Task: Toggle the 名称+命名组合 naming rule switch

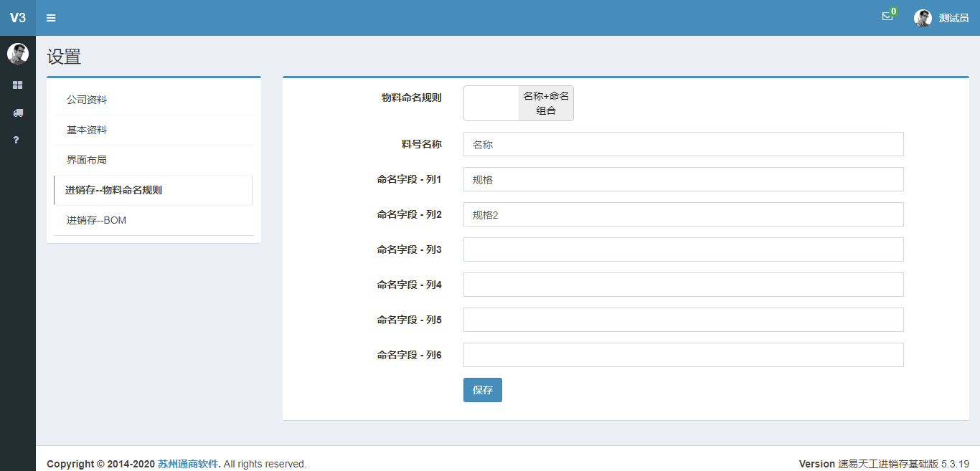Action: click(518, 103)
